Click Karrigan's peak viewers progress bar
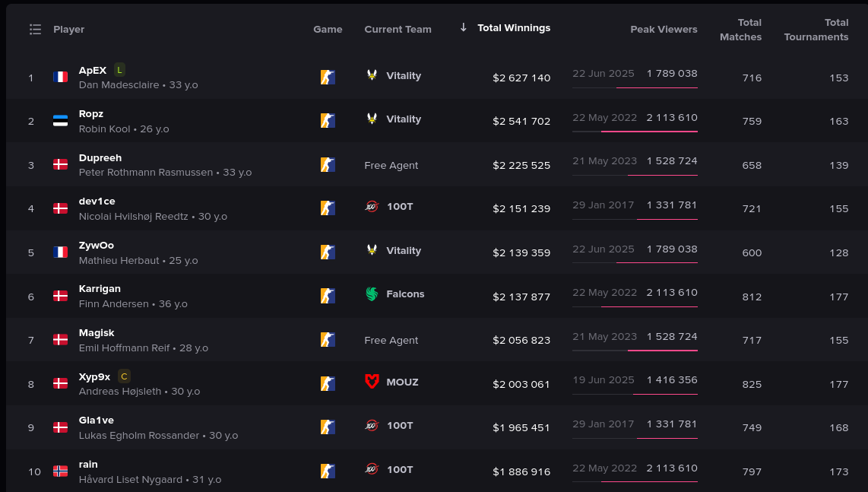Viewport: 868px width, 492px height. tap(635, 306)
